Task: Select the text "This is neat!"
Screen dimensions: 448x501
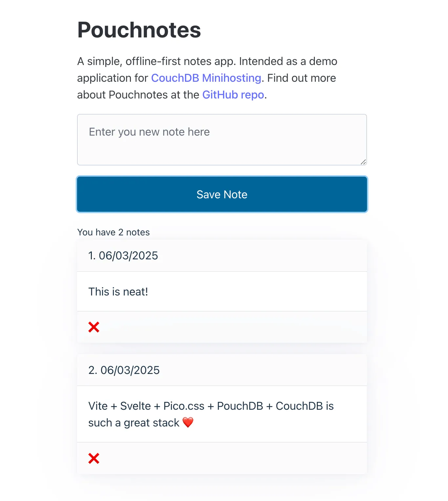Action: coord(118,292)
